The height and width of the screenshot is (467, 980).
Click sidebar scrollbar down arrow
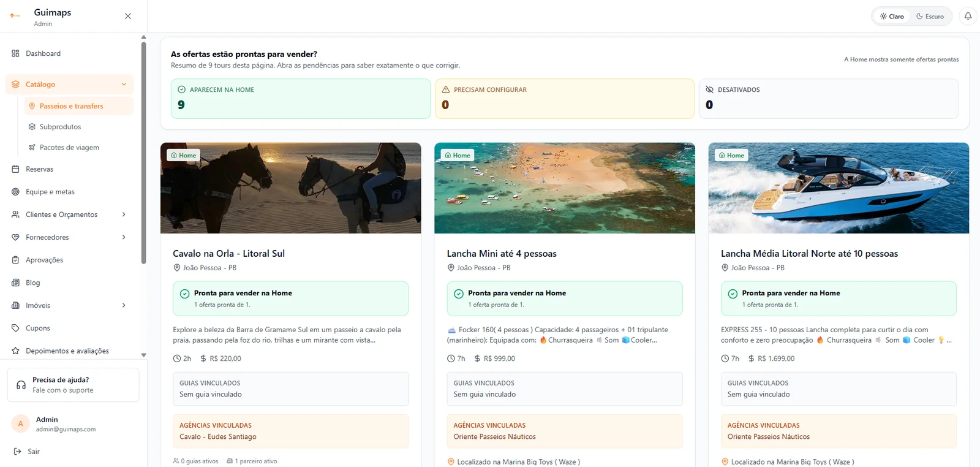coord(144,355)
